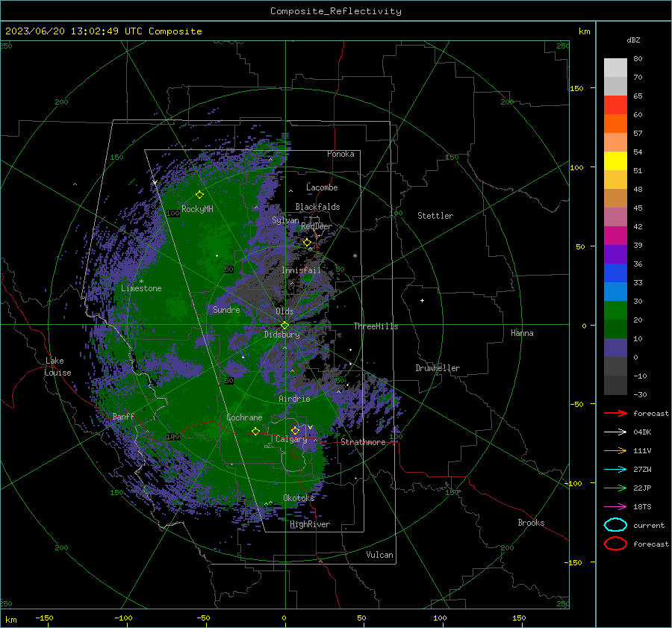Click the asterisk marker east of Innisfail
The image size is (672, 628).
(x=355, y=256)
